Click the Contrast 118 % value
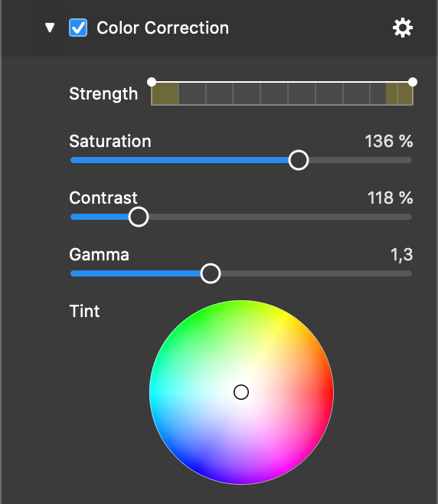This screenshot has height=504, width=438. click(390, 198)
